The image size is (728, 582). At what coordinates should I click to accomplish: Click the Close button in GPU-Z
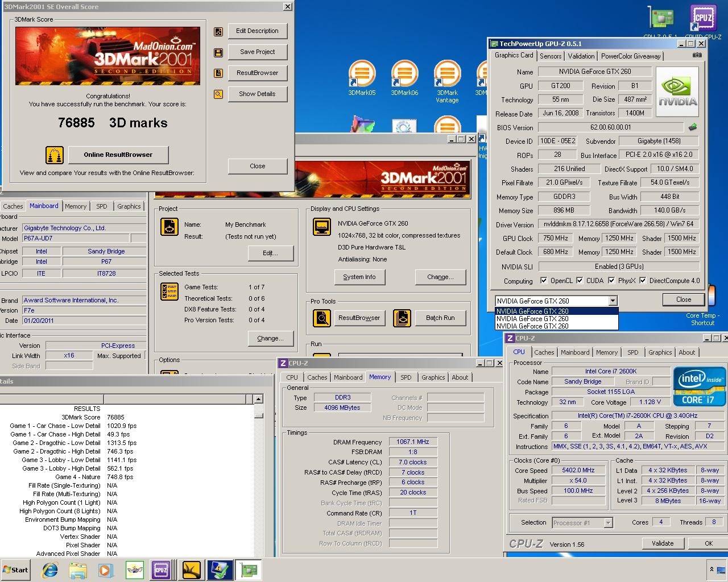[684, 300]
